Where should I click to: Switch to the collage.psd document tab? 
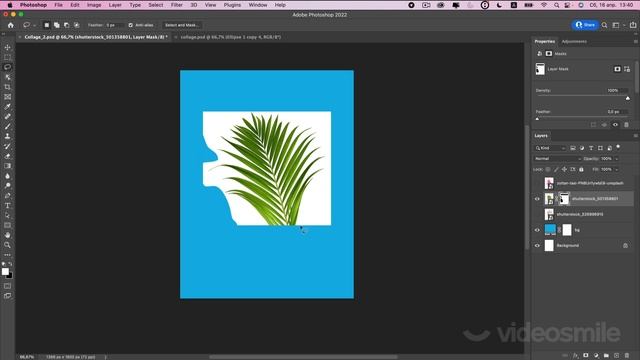(x=231, y=37)
